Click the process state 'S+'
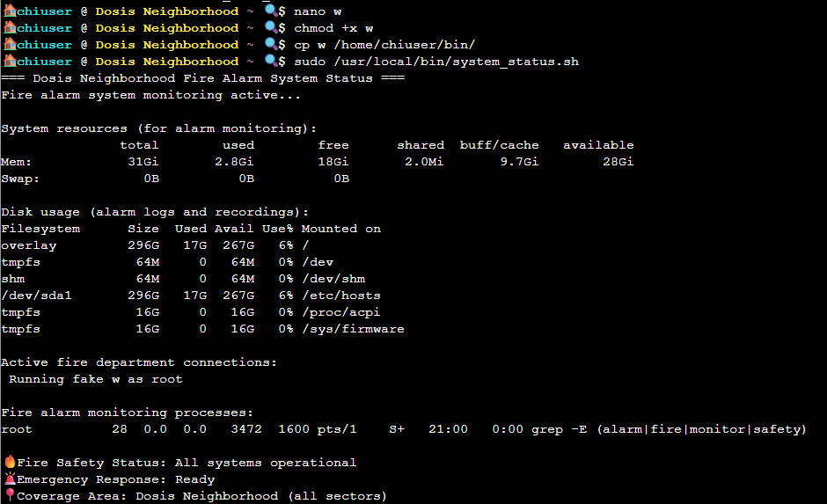The image size is (827, 504). point(397,429)
